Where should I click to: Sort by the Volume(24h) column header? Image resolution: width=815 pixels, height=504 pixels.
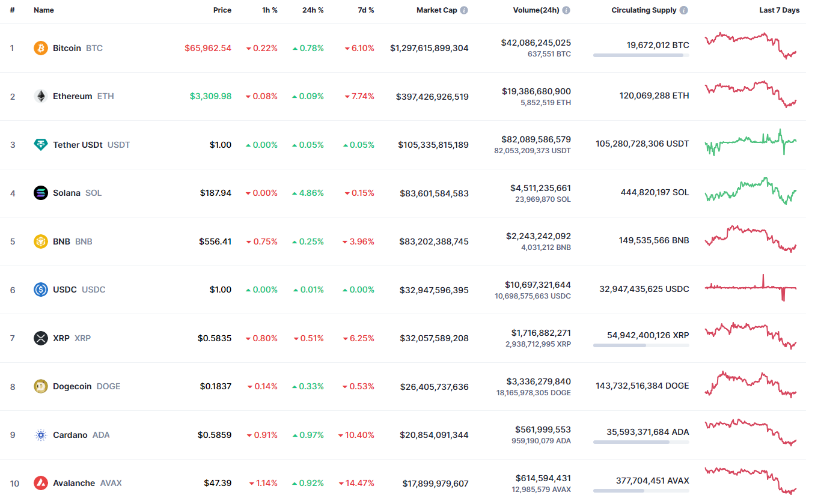[x=536, y=10]
